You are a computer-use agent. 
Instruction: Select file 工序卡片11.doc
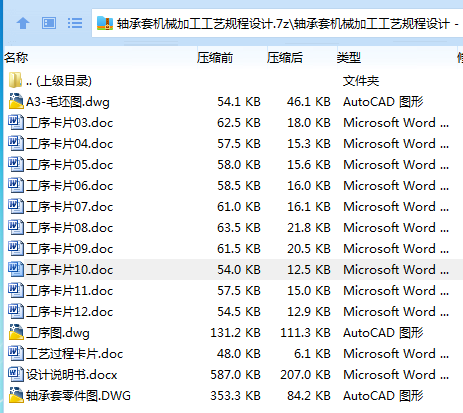pos(70,291)
